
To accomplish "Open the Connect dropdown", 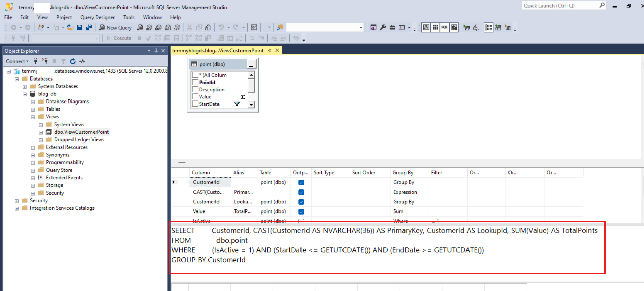I will click(x=17, y=61).
